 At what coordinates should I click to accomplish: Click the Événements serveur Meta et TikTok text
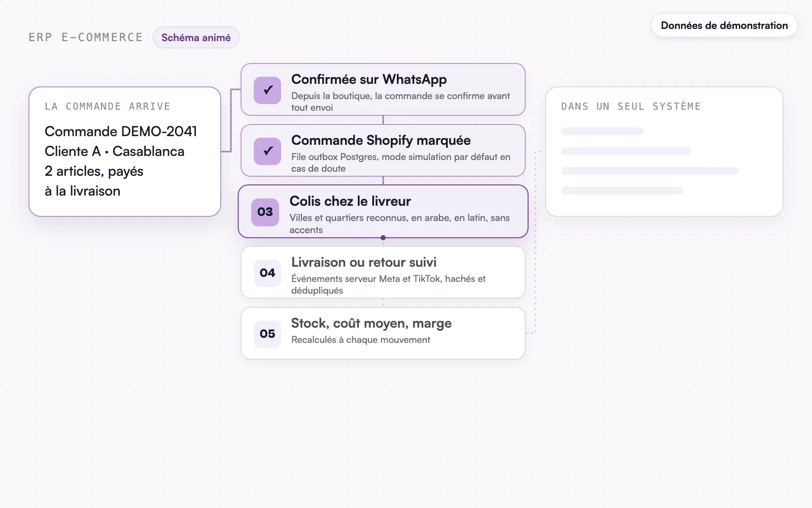388,284
